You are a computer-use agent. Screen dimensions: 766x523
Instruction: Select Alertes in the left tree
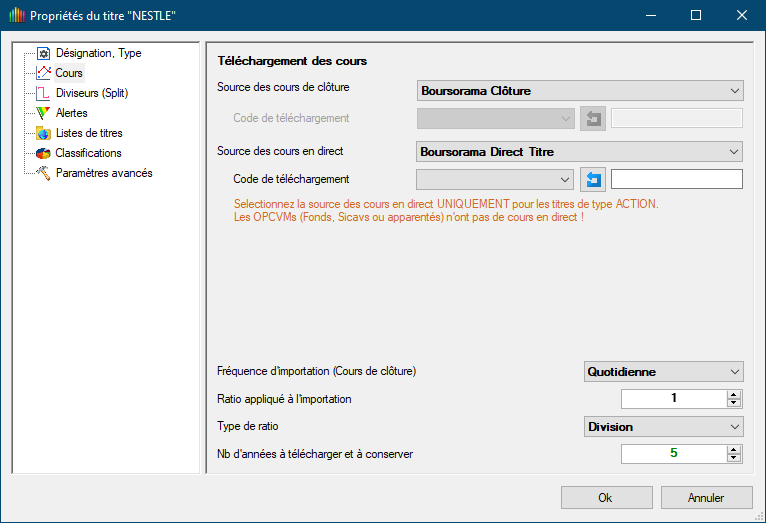(71, 113)
